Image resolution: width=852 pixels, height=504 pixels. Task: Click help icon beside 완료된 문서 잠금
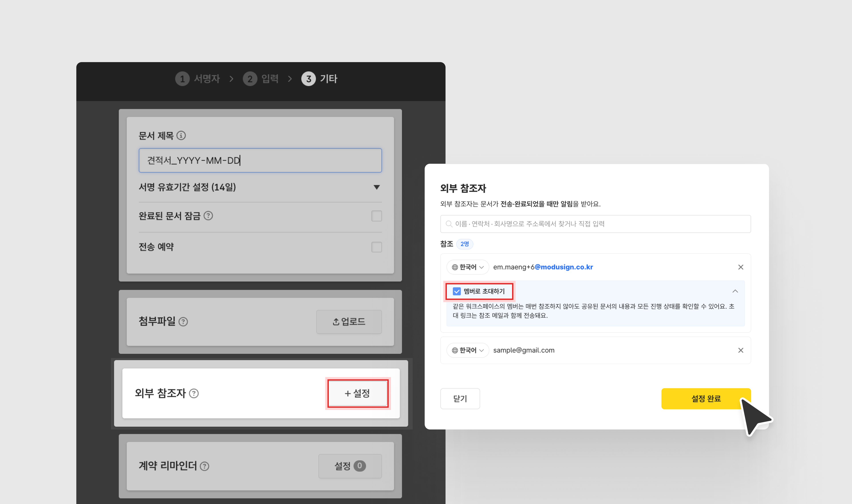[x=208, y=216]
